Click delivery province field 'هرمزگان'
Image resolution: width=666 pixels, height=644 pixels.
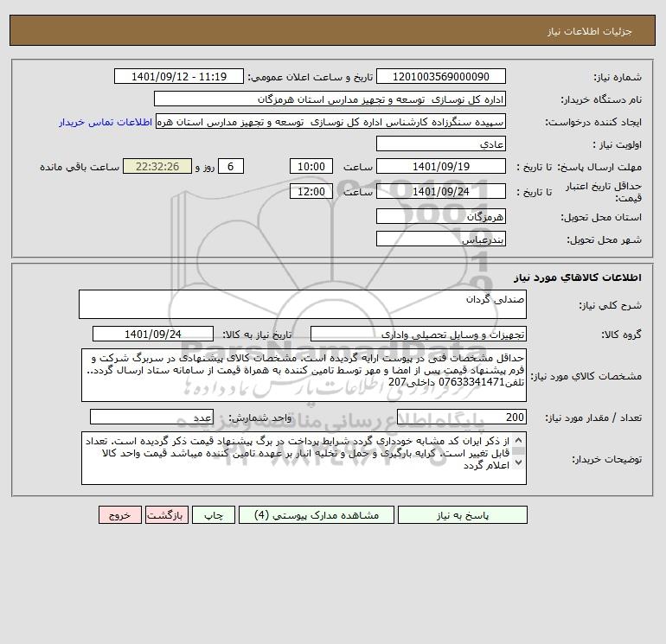pyautogui.click(x=441, y=216)
